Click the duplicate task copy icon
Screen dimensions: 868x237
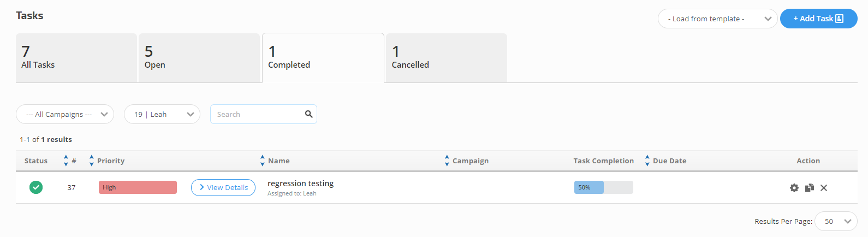[809, 188]
